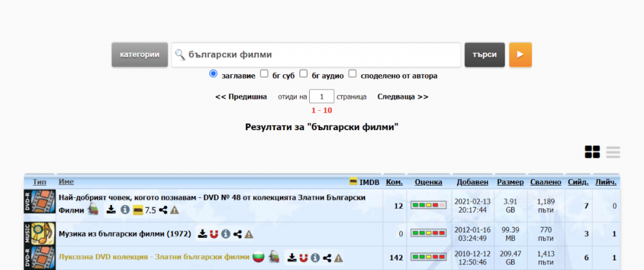Click rating bar of Най-добрият човек row
Screen dimensions: 644x270
pyautogui.click(x=429, y=205)
